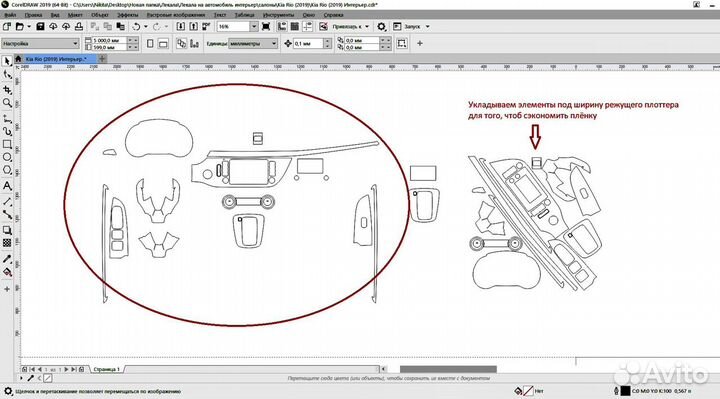
Task: Open the Open-file dropdown arrow
Action: [x=29, y=27]
